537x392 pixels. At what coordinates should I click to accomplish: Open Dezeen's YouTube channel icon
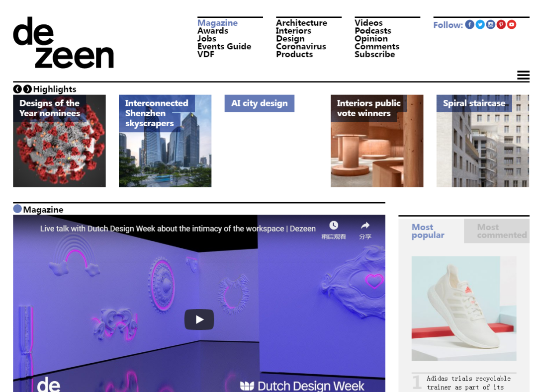(512, 25)
